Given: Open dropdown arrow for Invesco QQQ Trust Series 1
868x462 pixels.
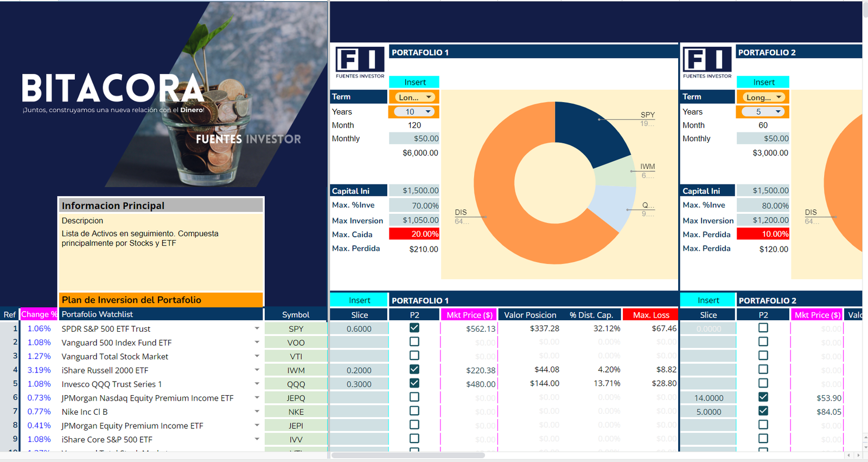Looking at the screenshot, I should point(257,384).
